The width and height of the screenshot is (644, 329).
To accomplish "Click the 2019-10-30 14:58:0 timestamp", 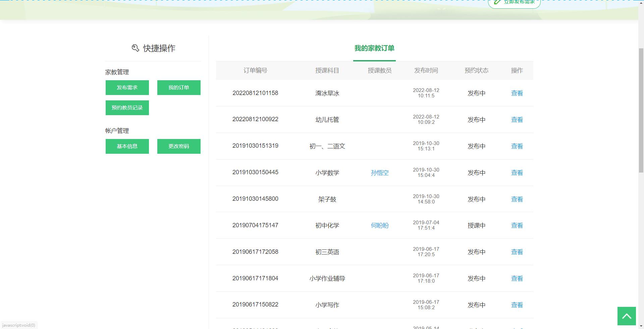I will [426, 199].
